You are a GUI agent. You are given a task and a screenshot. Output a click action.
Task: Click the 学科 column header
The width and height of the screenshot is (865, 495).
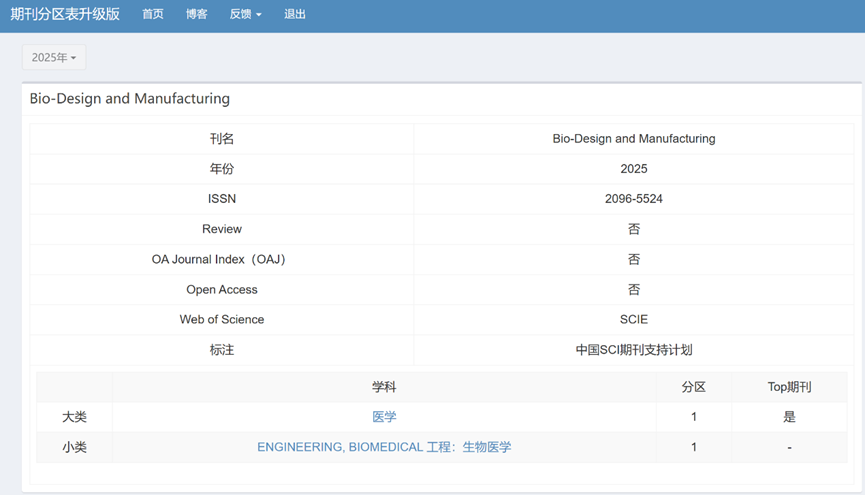point(384,387)
